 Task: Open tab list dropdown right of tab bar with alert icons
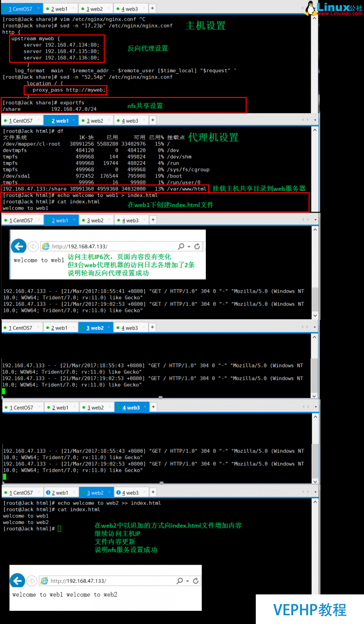tap(315, 493)
